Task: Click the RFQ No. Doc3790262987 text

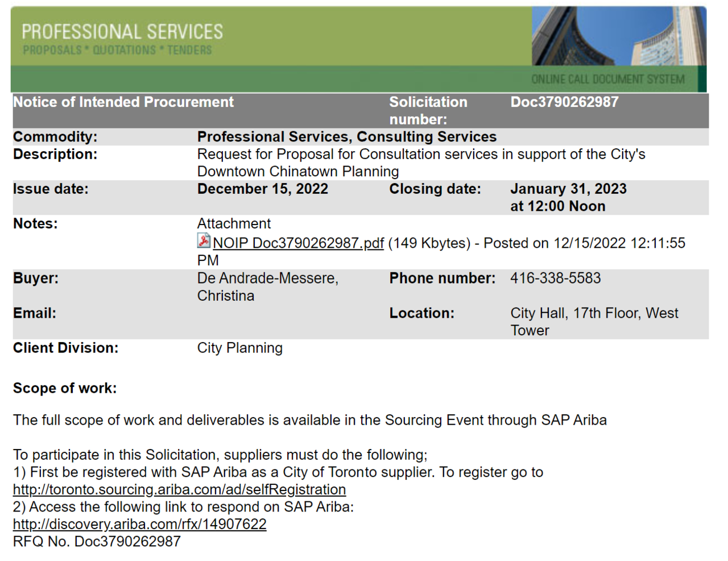Action: 97,542
